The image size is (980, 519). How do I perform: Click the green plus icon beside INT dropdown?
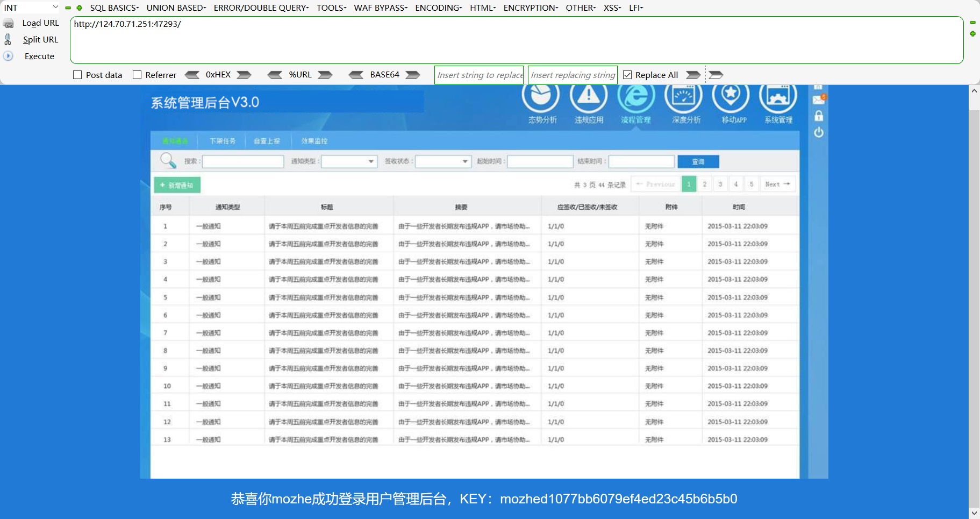(x=80, y=8)
